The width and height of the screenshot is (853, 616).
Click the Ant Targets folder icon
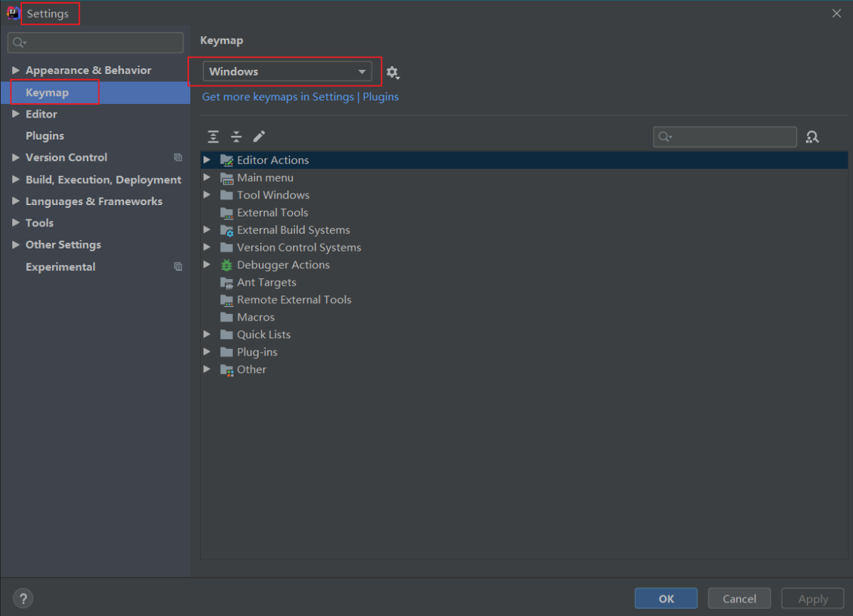[227, 282]
